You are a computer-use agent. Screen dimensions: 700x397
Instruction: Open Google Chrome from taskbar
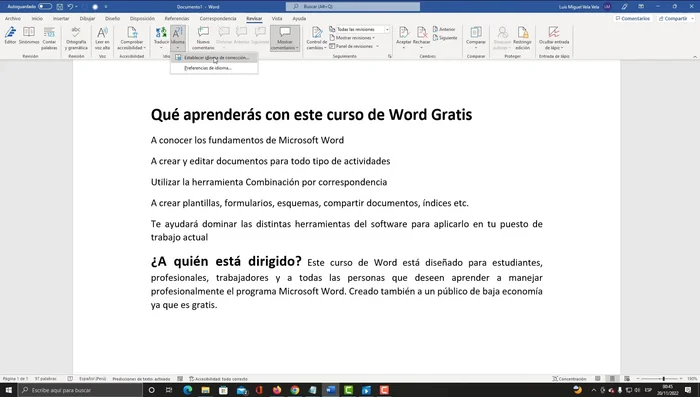[x=295, y=390]
